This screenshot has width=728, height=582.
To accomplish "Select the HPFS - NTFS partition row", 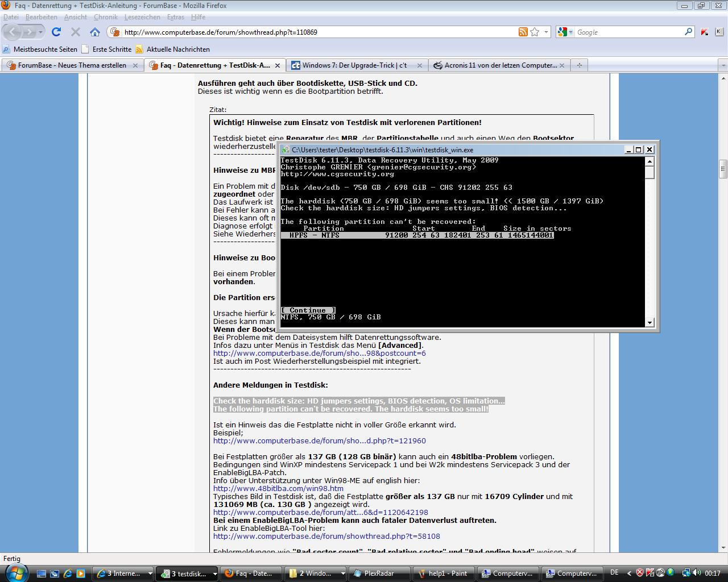I will (417, 235).
